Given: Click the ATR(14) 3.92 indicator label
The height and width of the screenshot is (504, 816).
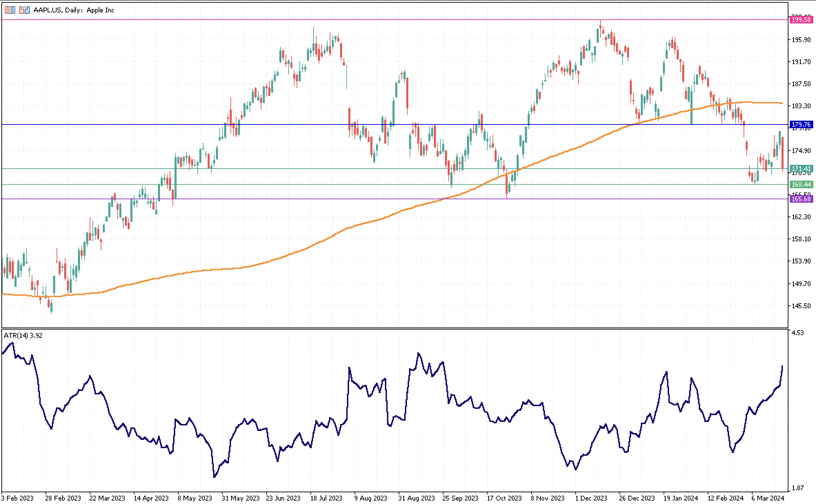Looking at the screenshot, I should [23, 335].
